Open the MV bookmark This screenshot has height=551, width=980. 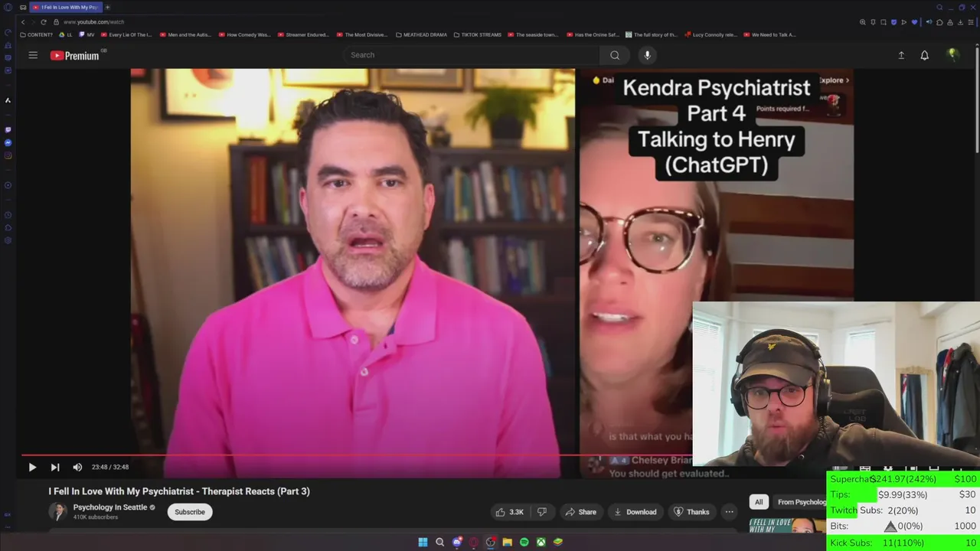tap(87, 34)
